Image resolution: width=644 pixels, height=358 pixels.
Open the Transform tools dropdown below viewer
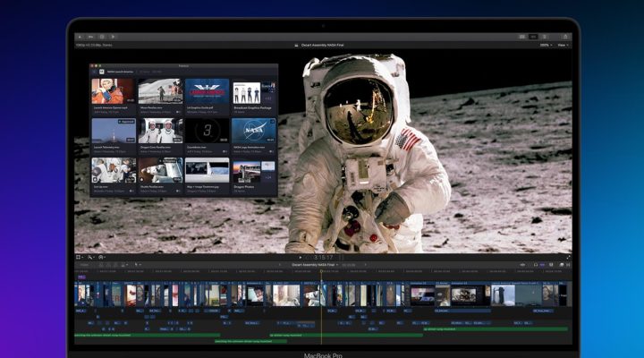pyautogui.click(x=80, y=257)
